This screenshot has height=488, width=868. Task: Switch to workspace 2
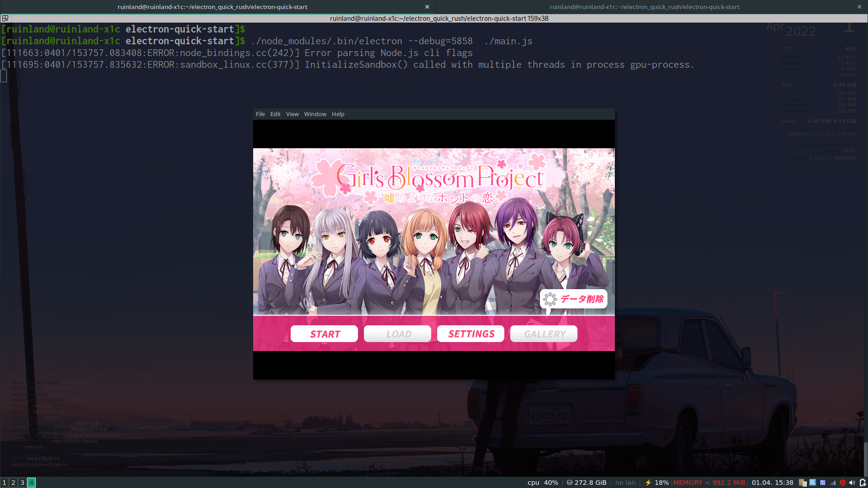(13, 483)
